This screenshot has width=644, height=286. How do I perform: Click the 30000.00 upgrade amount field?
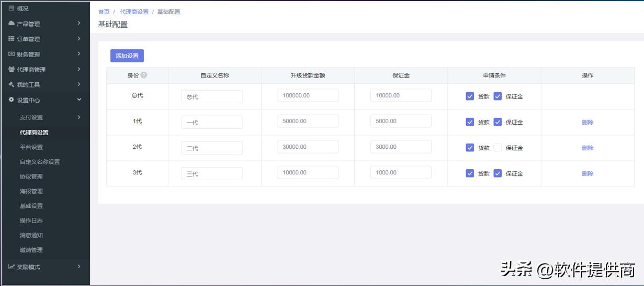308,147
